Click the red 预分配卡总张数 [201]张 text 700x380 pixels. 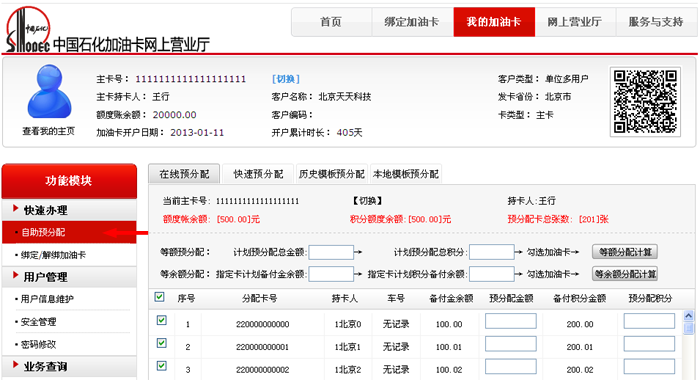coord(558,219)
